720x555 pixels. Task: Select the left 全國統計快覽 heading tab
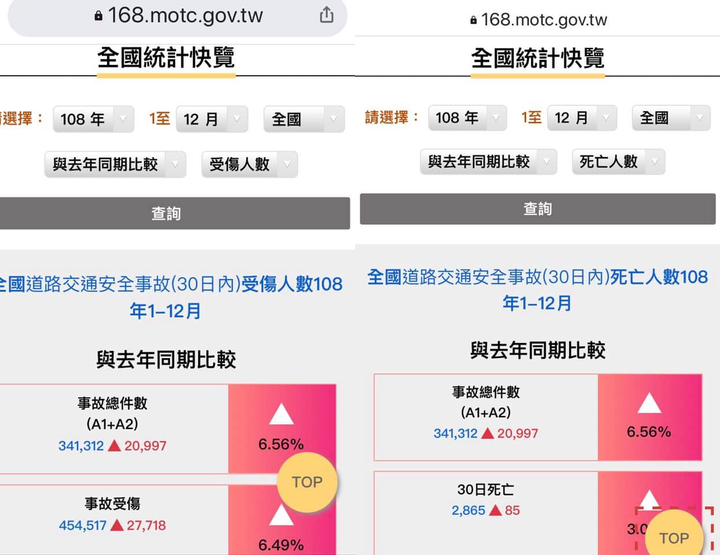click(x=166, y=58)
